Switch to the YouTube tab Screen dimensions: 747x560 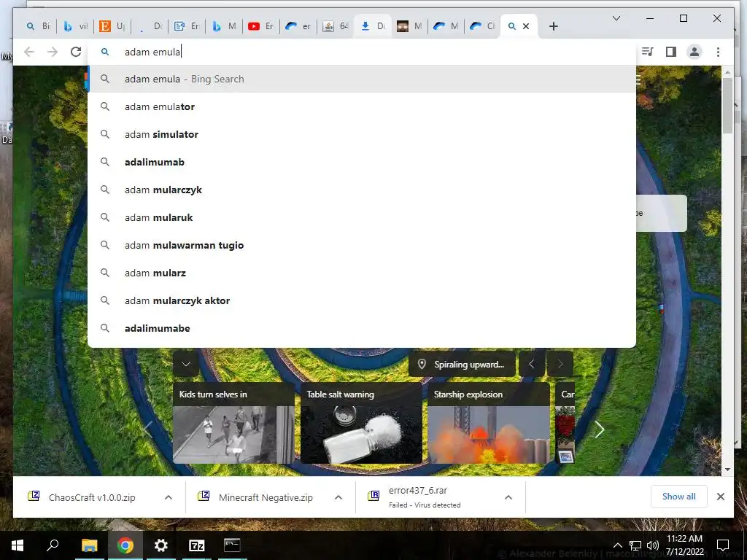point(260,26)
